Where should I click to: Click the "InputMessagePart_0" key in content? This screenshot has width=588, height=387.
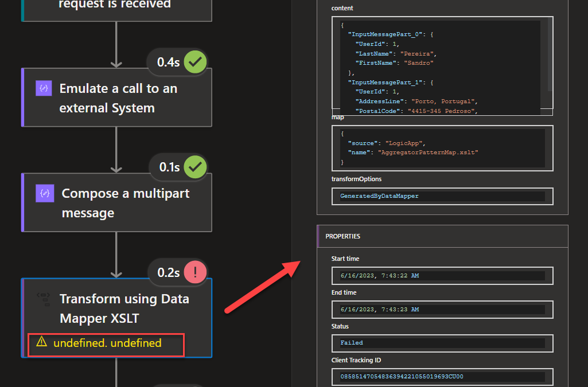pos(385,34)
